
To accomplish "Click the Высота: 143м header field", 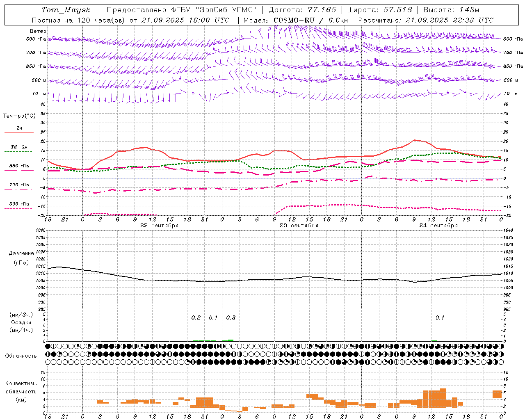I will pyautogui.click(x=451, y=10).
